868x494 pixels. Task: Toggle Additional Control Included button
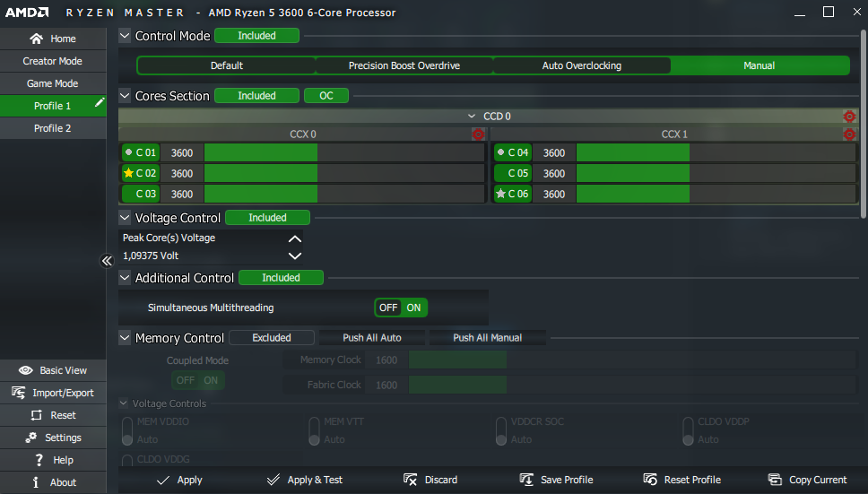tap(281, 278)
